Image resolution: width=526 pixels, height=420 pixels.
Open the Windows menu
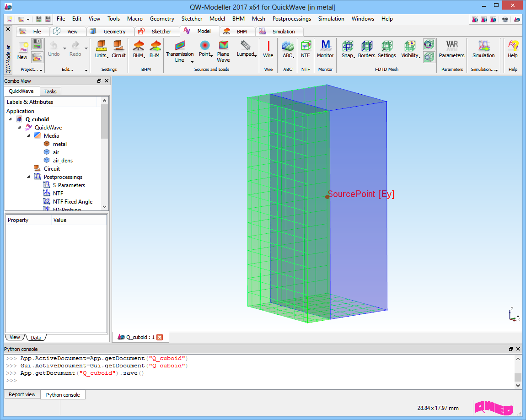[x=363, y=19]
